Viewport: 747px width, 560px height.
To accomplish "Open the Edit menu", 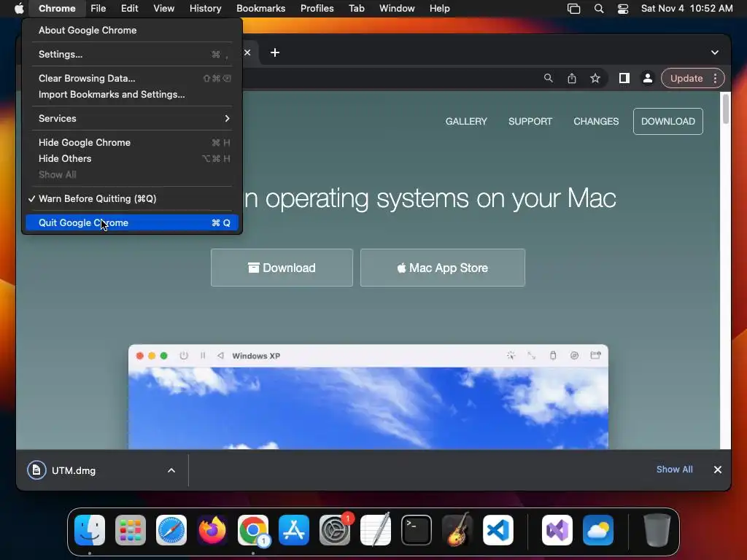I will point(129,9).
